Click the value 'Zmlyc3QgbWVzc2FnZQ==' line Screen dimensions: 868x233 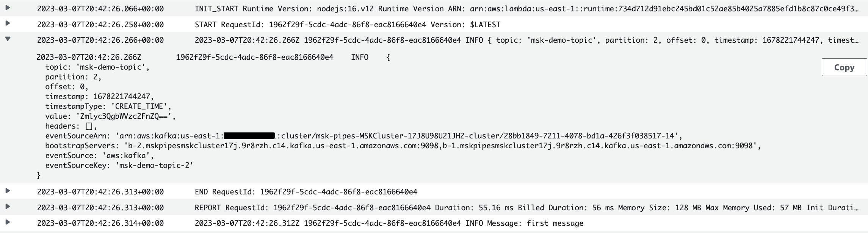click(111, 116)
